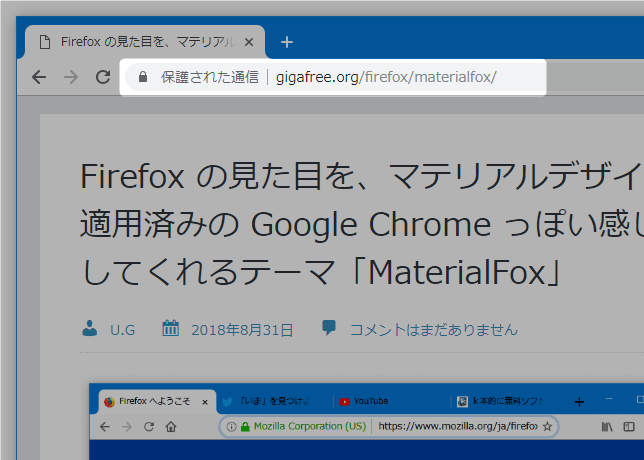The width and height of the screenshot is (644, 460).
Task: Click the bookmark star icon in embedded screenshot
Action: tap(547, 426)
